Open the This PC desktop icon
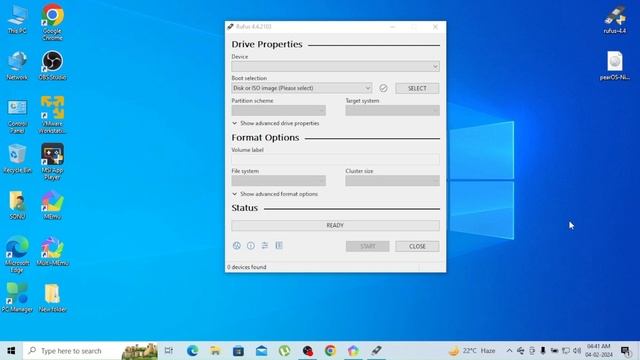The image size is (640, 360). (x=17, y=20)
